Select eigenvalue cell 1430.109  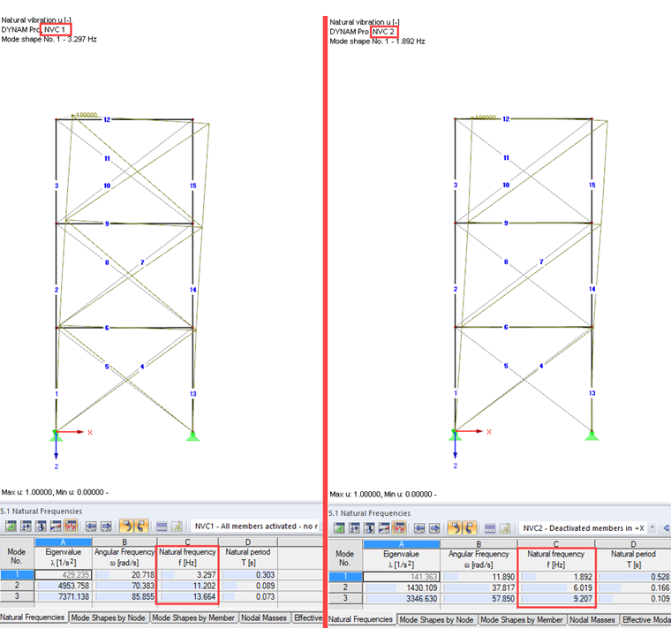tap(402, 587)
